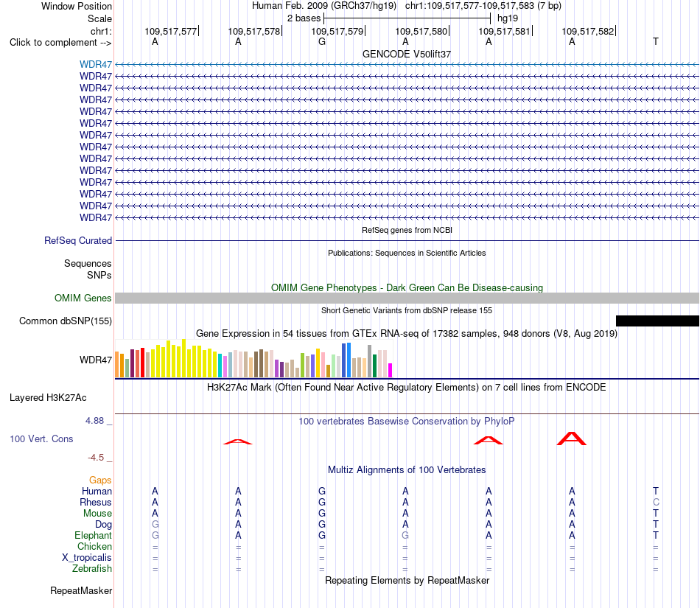The image size is (700, 608).
Task: Open the GTEx Gene Expression track title
Action: coord(406,333)
